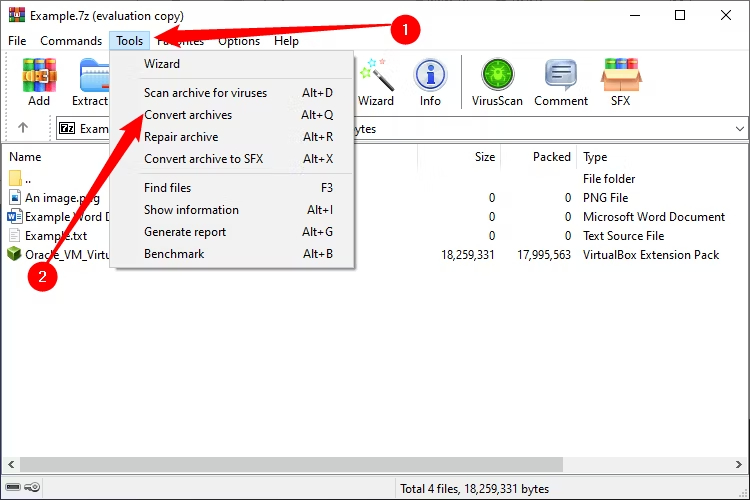
Task: Click the '17,995,563' packed size cell
Action: pyautogui.click(x=544, y=255)
